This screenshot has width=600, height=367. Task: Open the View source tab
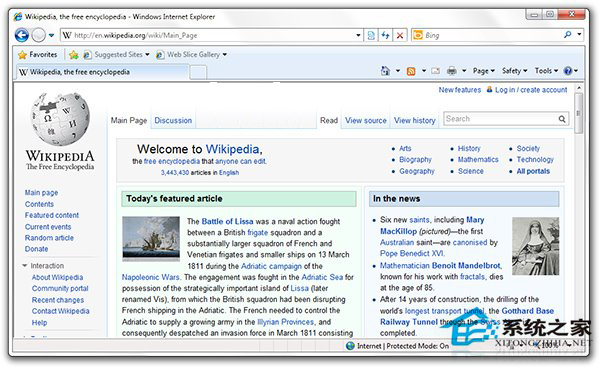point(365,121)
